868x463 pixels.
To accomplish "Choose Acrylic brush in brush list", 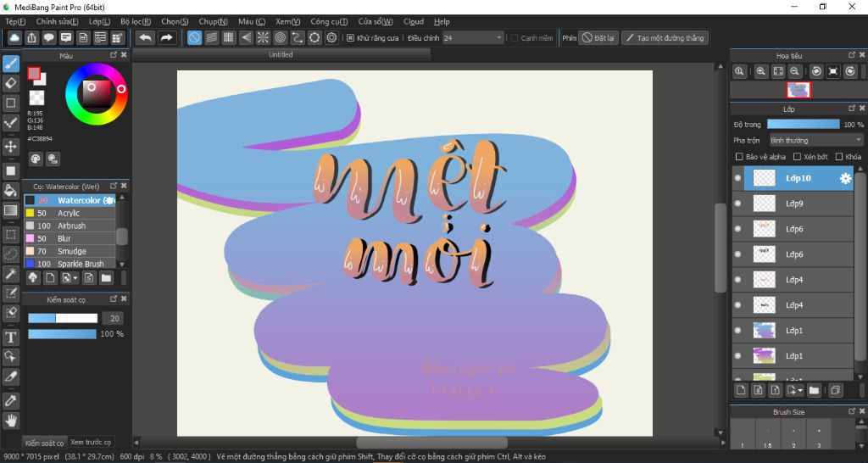I will click(70, 213).
